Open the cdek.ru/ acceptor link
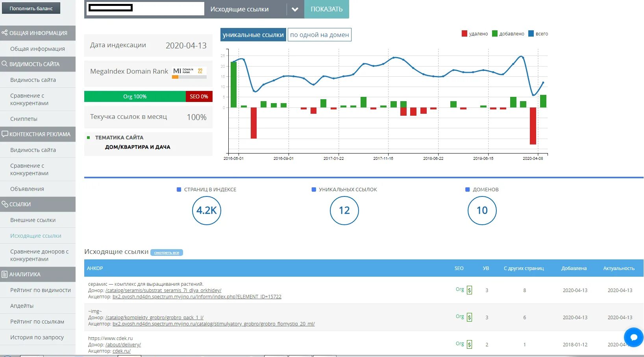 [122, 351]
